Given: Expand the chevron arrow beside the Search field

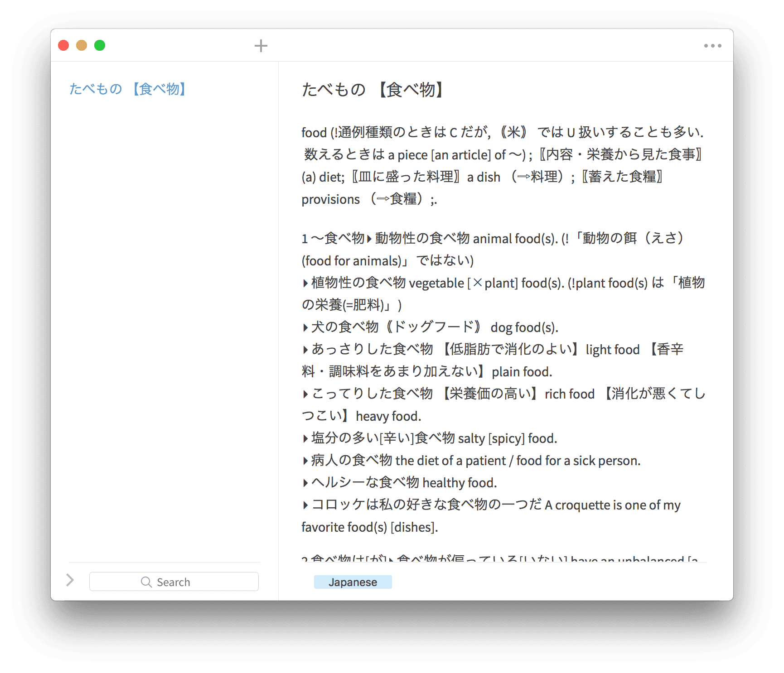Looking at the screenshot, I should (x=70, y=580).
